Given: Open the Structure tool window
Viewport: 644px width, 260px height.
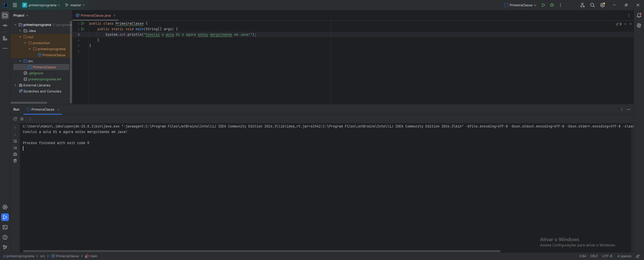Looking at the screenshot, I should (x=5, y=38).
